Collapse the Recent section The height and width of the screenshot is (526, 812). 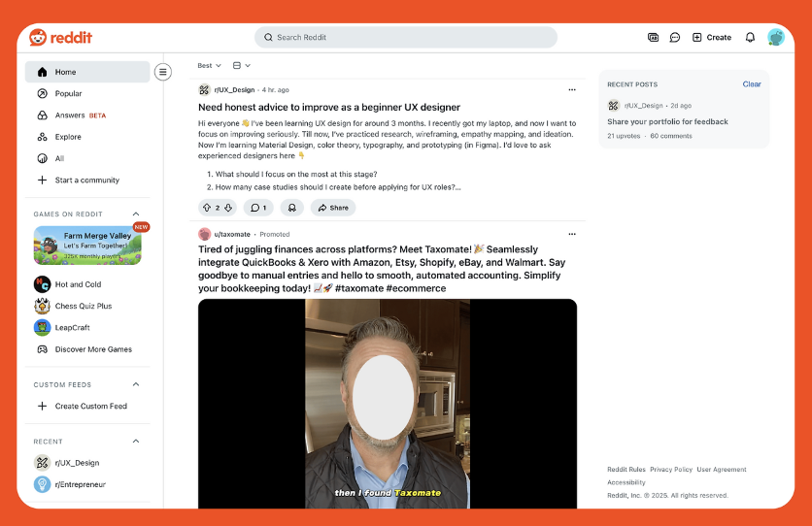coord(136,442)
